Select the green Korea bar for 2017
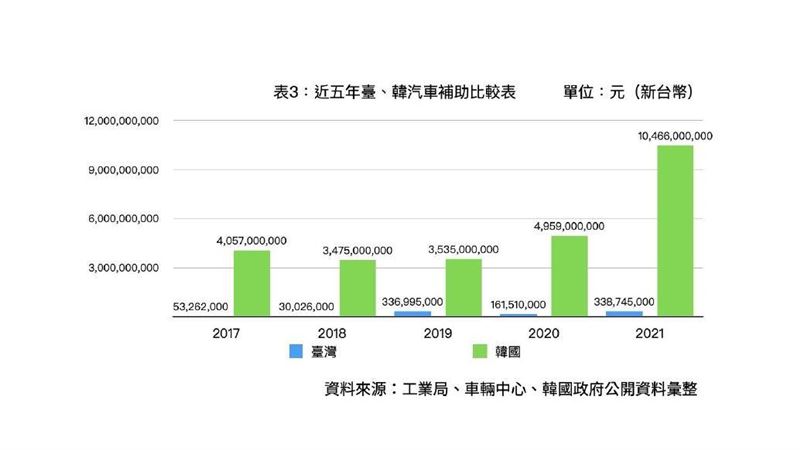Viewport: 800px width, 450px height. (x=252, y=284)
